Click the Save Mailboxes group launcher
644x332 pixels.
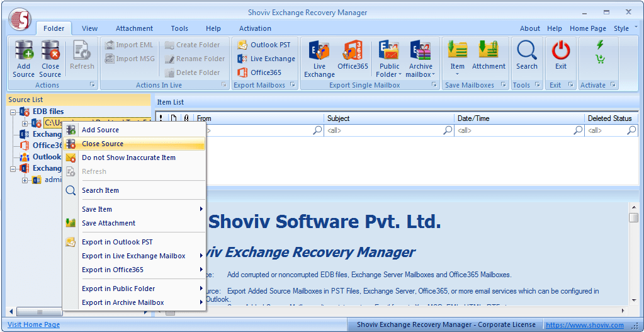(503, 85)
